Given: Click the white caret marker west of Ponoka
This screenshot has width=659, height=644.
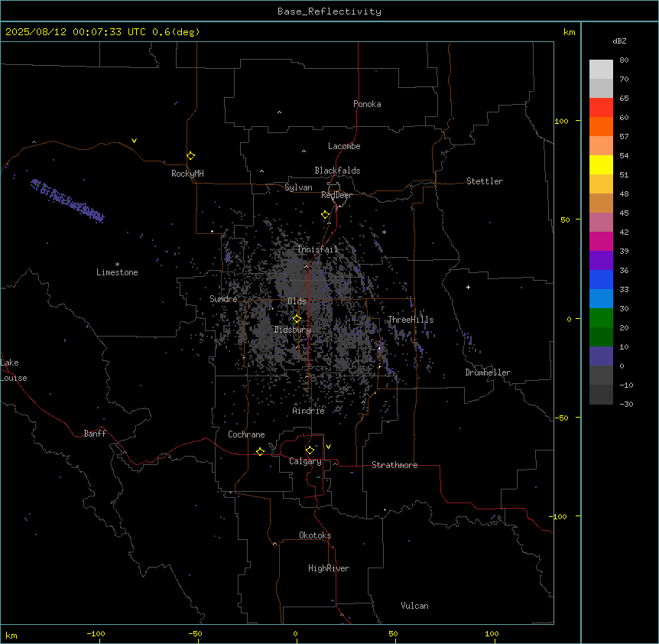Looking at the screenshot, I should click(x=279, y=112).
